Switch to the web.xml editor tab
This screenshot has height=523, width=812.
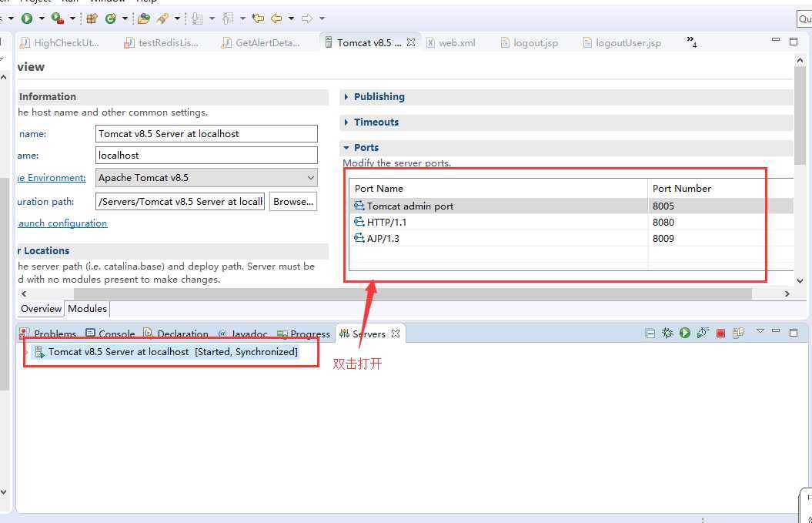point(451,43)
